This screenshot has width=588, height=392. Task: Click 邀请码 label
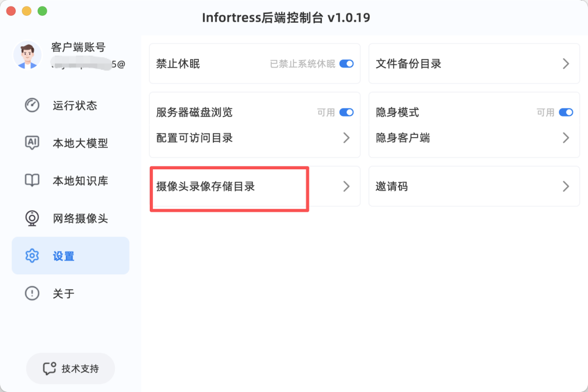coord(391,186)
